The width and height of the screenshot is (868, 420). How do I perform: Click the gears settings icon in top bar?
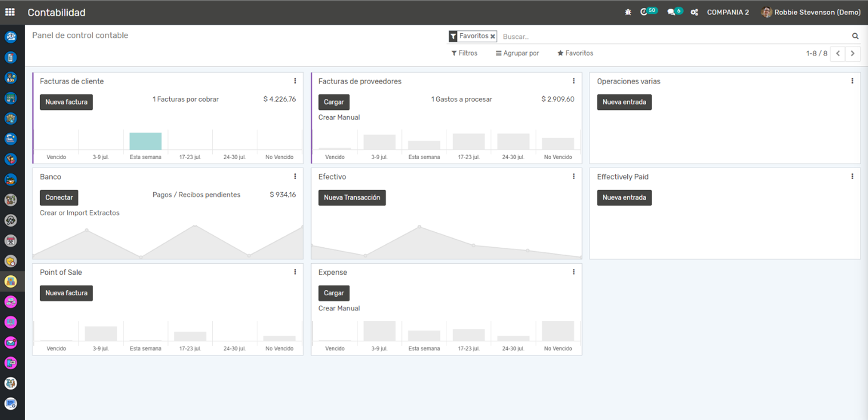coord(694,12)
